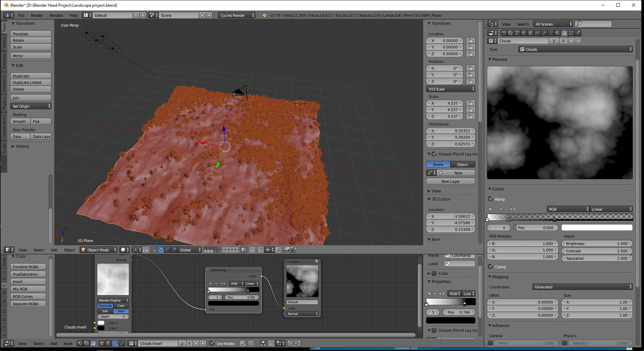The image size is (644, 351).
Task: Flip the texture panel color ramp with the arrows icon
Action: (512, 209)
